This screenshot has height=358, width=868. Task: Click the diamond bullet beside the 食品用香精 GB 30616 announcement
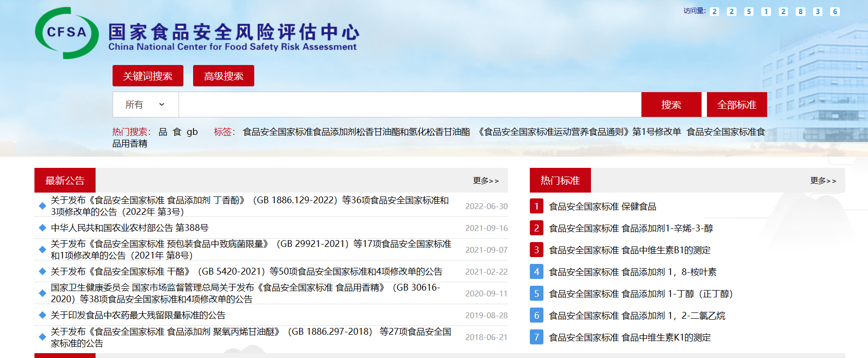(x=43, y=293)
